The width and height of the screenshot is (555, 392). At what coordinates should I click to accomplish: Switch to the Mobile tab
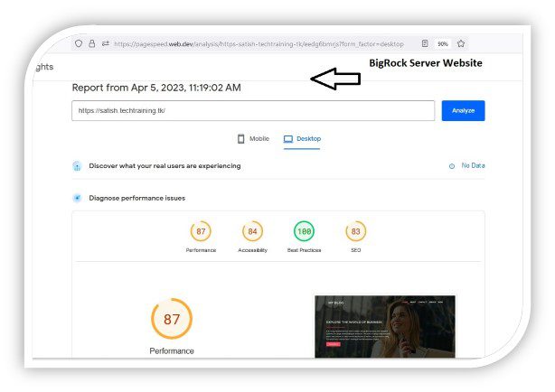(253, 139)
